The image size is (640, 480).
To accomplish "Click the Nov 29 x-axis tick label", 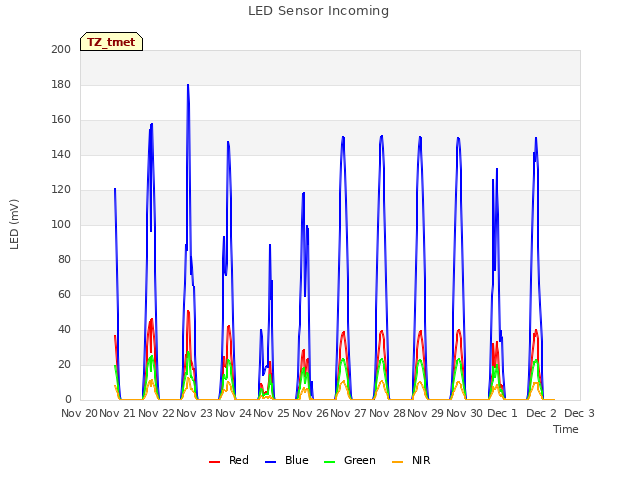I will click(425, 413).
